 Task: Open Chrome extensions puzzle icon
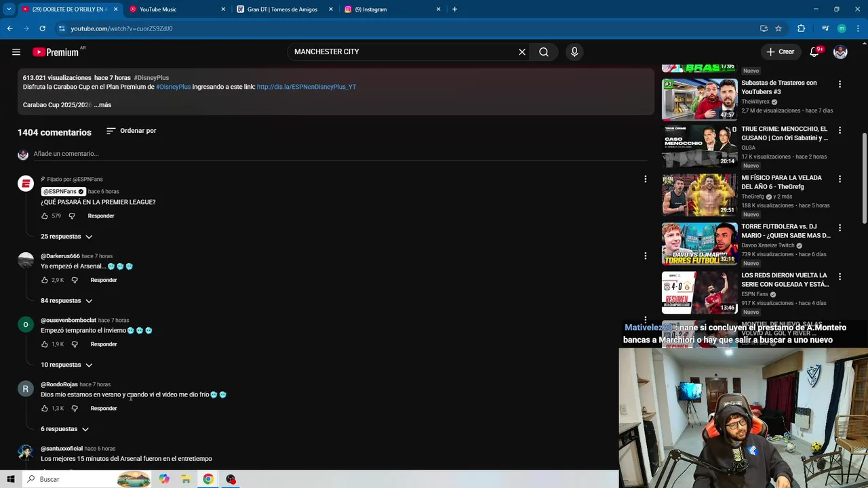(801, 28)
